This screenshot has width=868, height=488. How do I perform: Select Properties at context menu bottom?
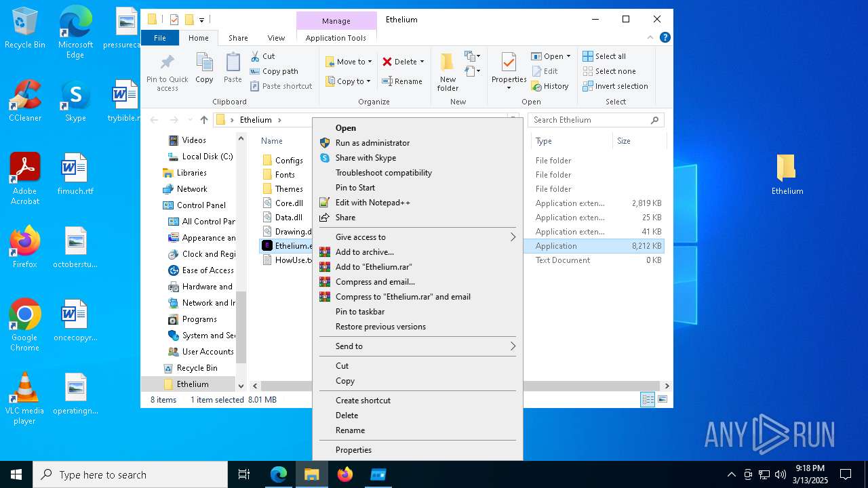pos(417,450)
